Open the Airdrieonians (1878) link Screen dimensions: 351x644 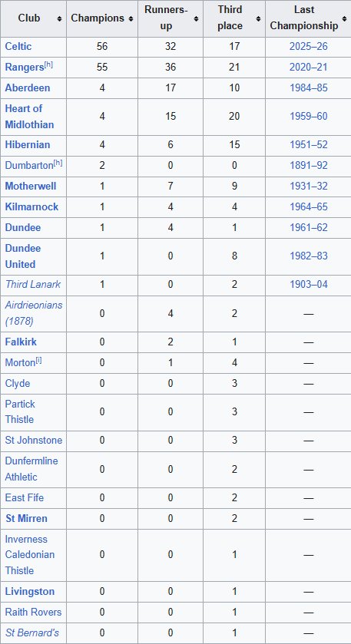(x=34, y=313)
